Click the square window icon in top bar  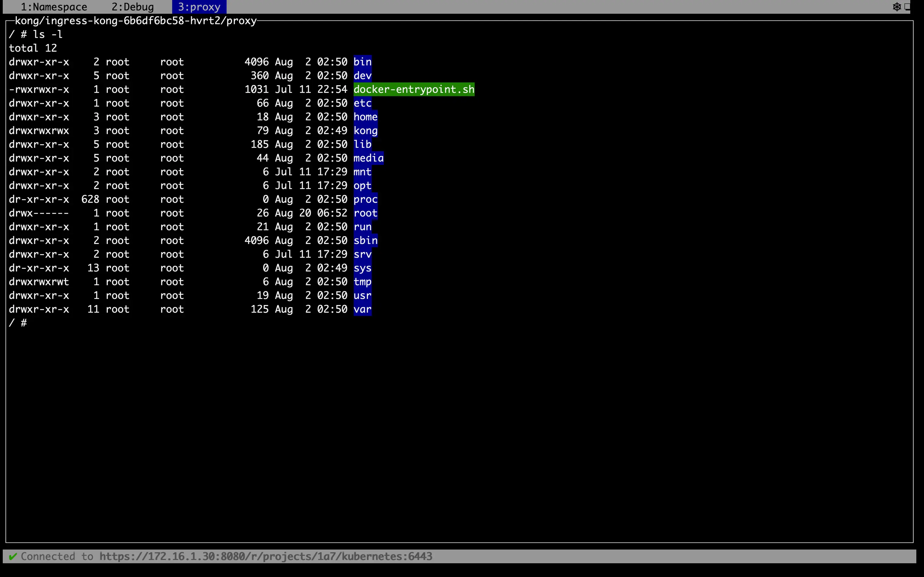pyautogui.click(x=907, y=7)
